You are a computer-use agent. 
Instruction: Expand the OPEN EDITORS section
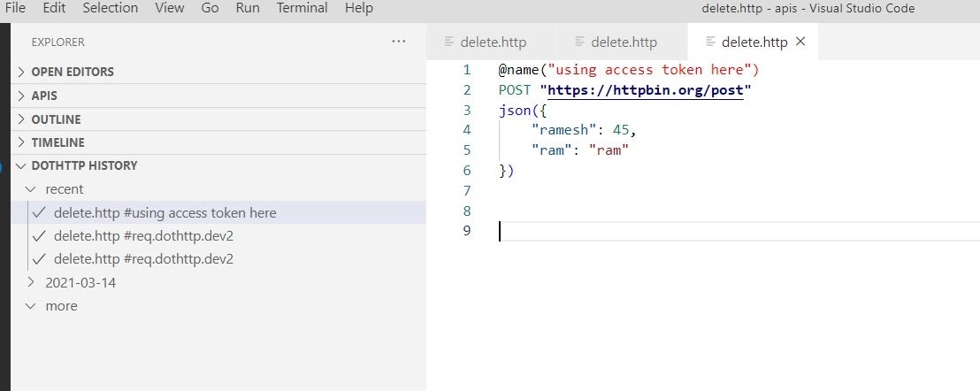(218, 72)
